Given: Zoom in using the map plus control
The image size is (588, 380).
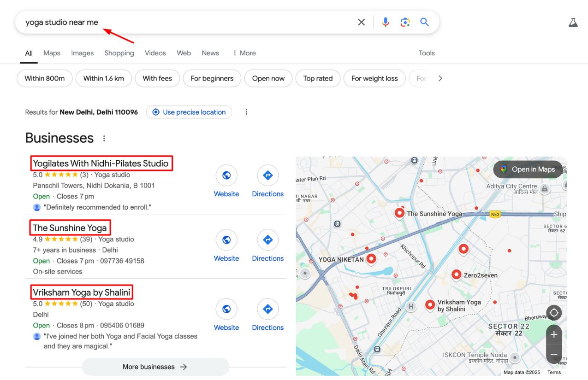Looking at the screenshot, I should coord(554,334).
